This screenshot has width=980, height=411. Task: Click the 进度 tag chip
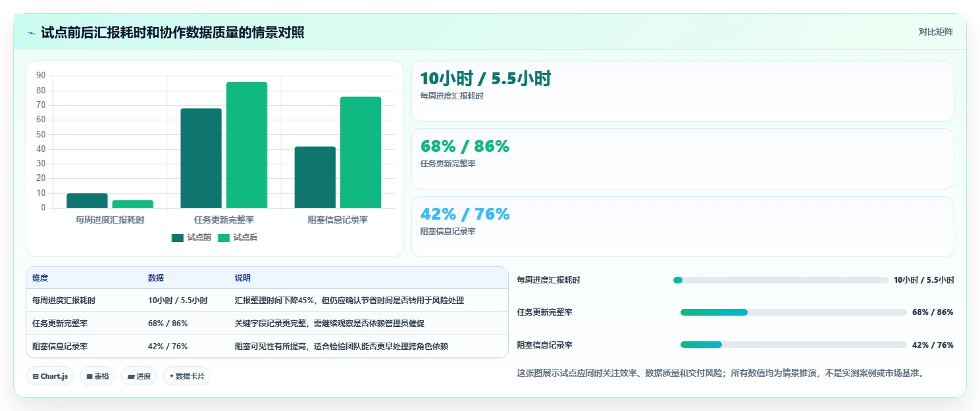139,376
